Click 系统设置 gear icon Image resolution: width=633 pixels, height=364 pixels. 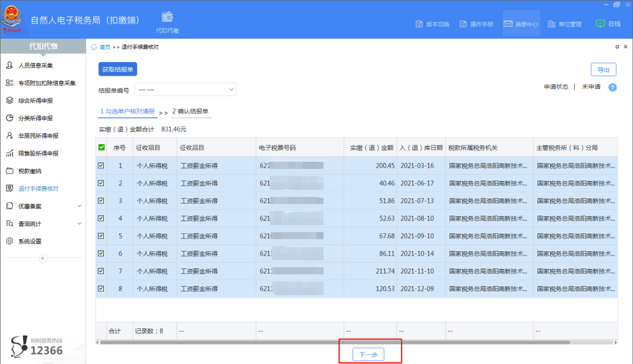(x=10, y=241)
